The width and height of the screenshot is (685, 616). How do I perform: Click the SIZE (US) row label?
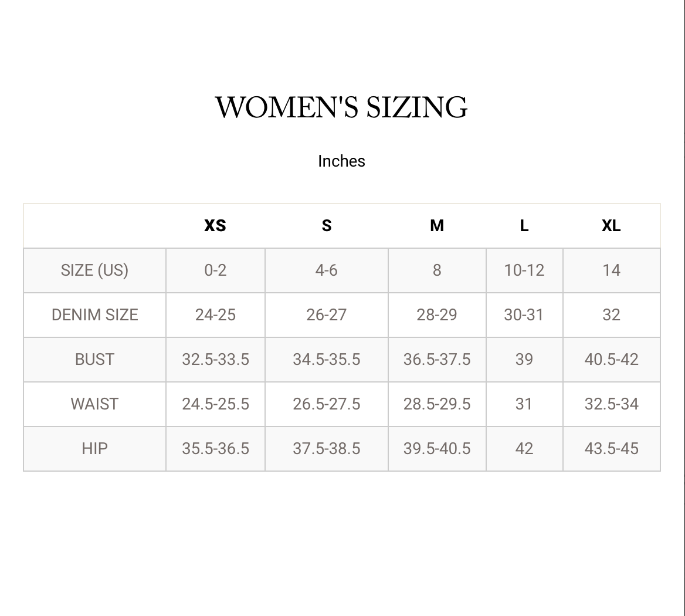pyautogui.click(x=94, y=270)
